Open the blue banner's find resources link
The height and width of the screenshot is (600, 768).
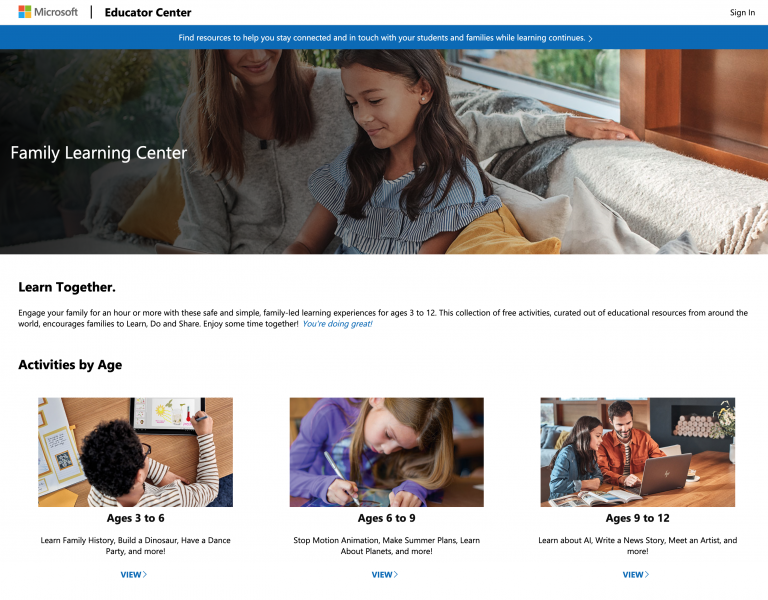[x=381, y=38]
